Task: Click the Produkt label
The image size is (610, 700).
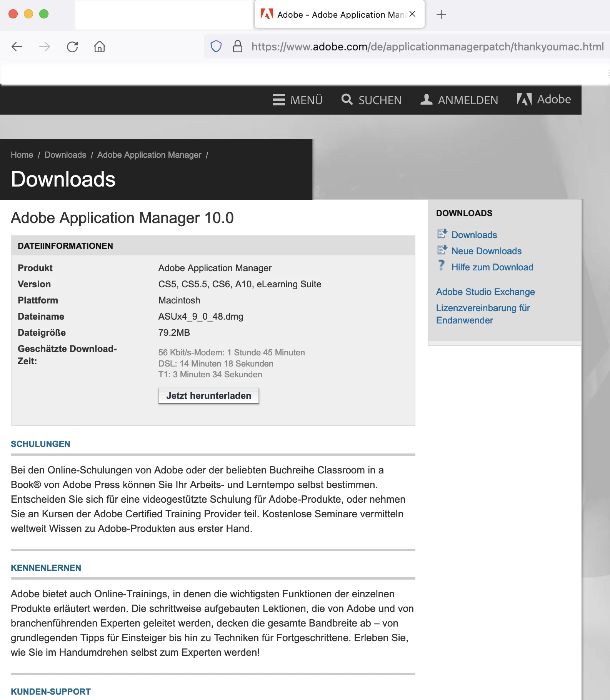Action: [35, 268]
